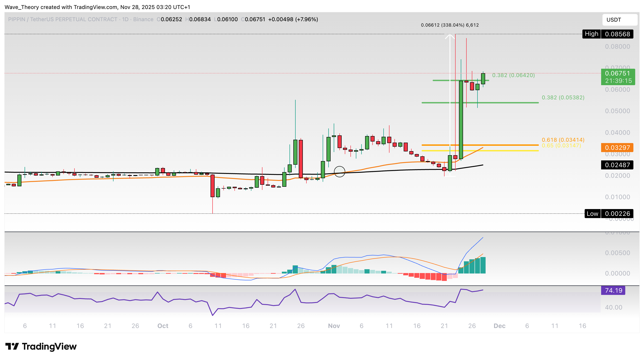This screenshot has width=644, height=360.
Task: Select the 0.618 (0.03414) Fibonacci label
Action: pos(563,140)
